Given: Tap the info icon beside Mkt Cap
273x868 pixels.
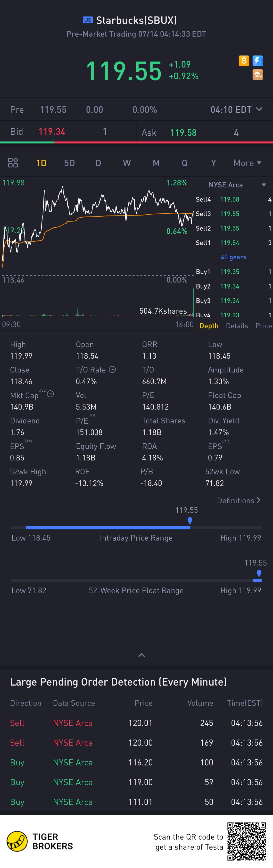Looking at the screenshot, I should point(50,394).
